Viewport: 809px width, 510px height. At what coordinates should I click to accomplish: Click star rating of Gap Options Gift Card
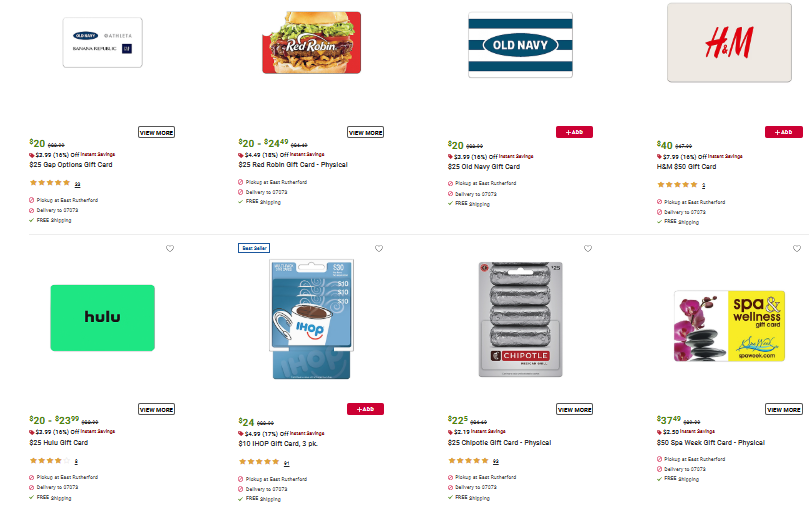(50, 183)
